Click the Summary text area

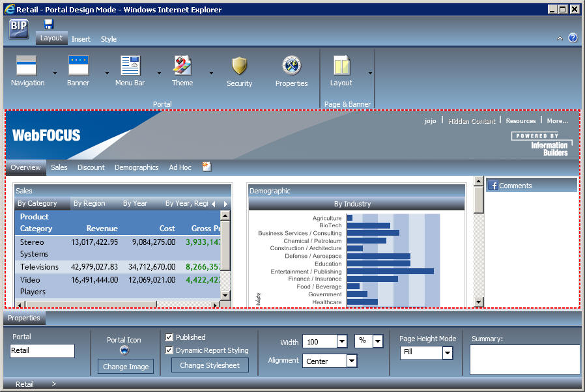[x=524, y=359]
